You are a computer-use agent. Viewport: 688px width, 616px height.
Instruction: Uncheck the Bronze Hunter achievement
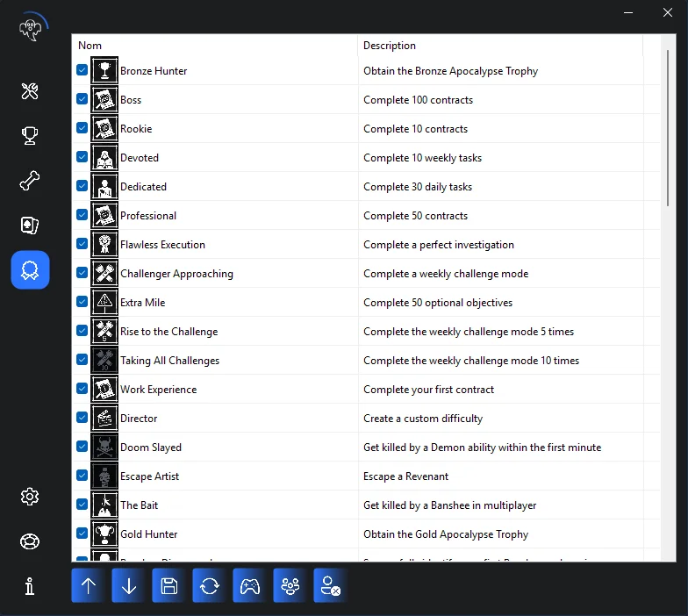[82, 70]
